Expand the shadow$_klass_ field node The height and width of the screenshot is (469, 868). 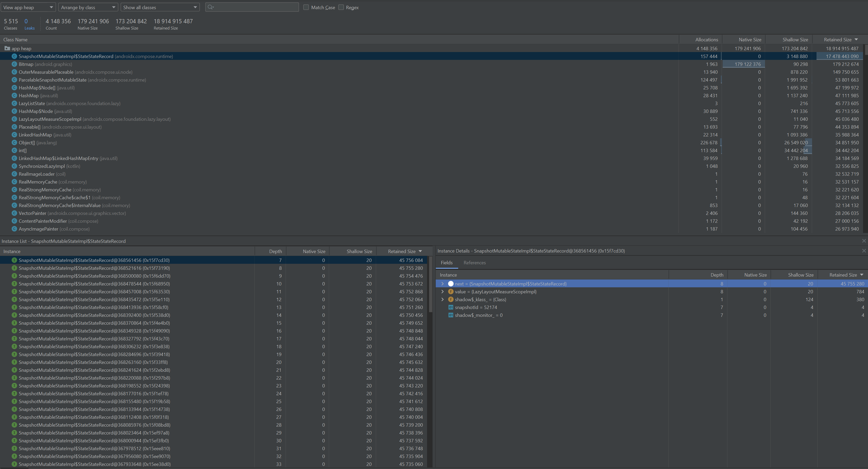pos(442,300)
